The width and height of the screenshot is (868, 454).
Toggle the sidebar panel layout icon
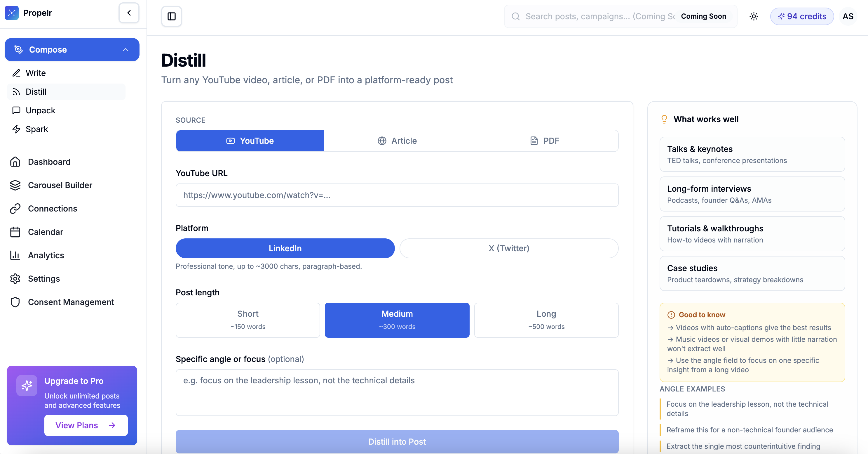click(x=172, y=16)
